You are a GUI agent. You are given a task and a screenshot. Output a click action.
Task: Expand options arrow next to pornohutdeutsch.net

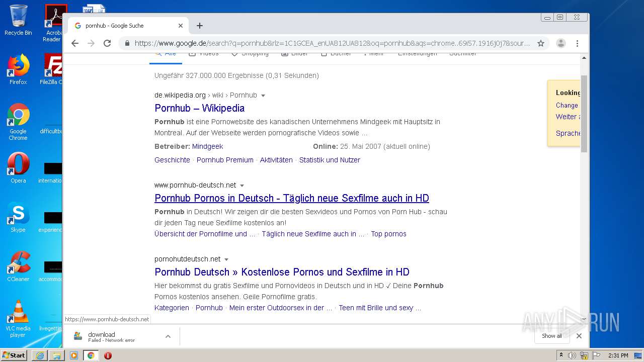[x=226, y=259]
